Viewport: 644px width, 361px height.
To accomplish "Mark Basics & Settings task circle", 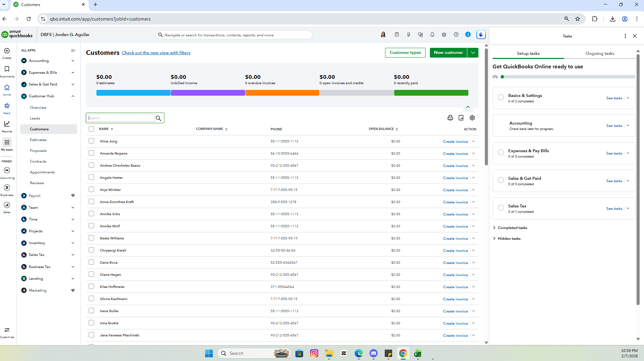I will click(x=501, y=97).
